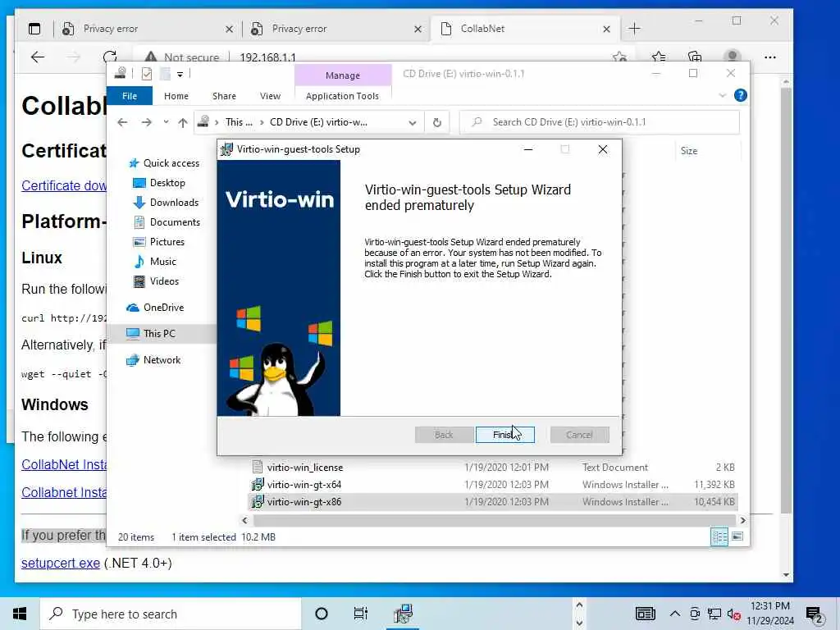Open a new browser tab
Image resolution: width=840 pixels, height=630 pixels.
[634, 29]
